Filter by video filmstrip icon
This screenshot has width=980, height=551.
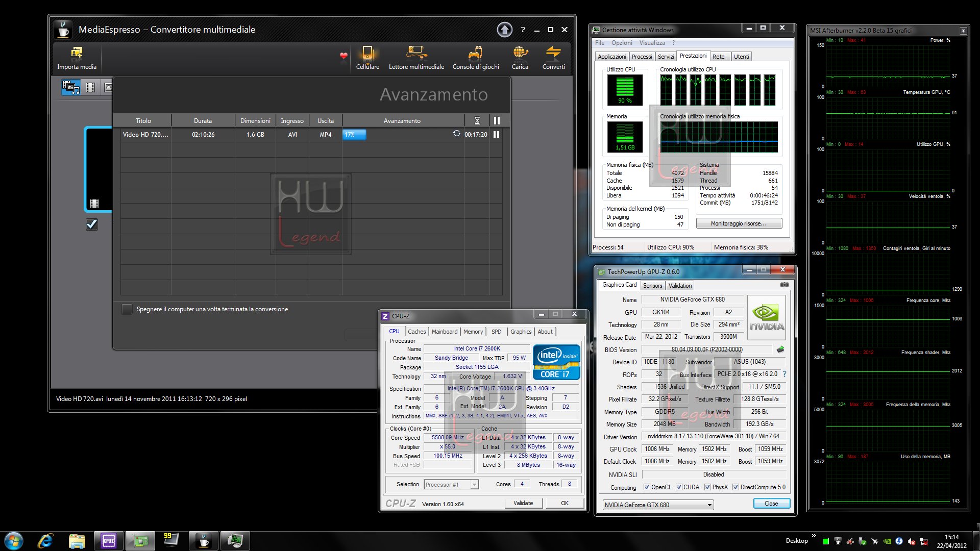(90, 87)
